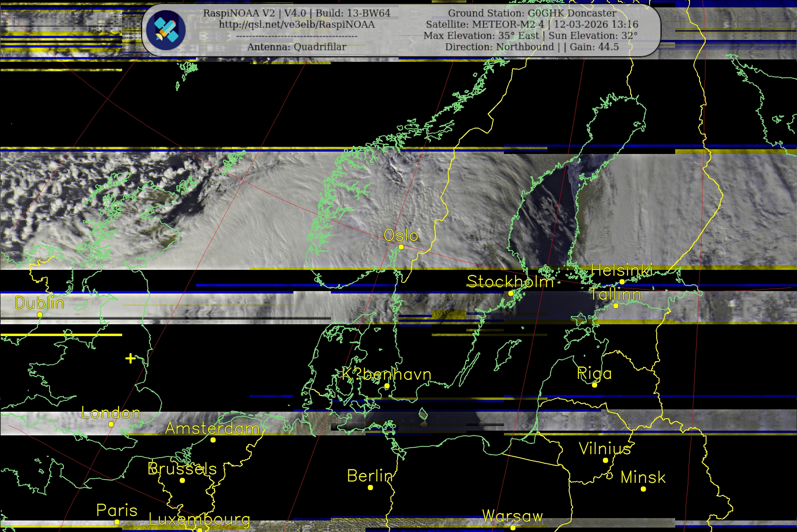Viewport: 797px width, 532px height.
Task: Click the RaspiNOAA satellite logo icon
Action: point(166,30)
